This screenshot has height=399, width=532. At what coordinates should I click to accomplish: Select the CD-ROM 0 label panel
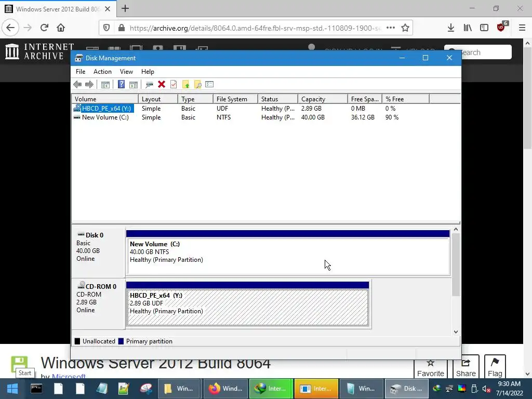point(98,303)
